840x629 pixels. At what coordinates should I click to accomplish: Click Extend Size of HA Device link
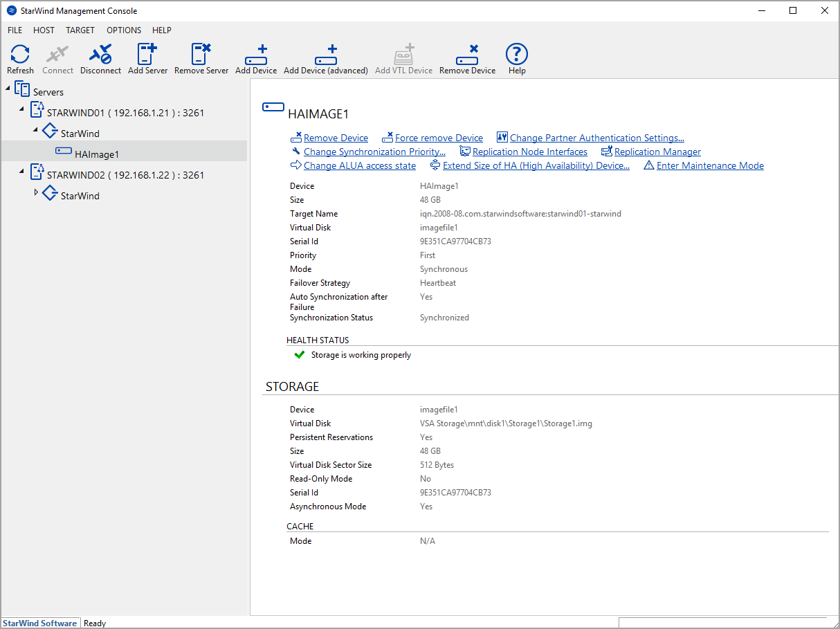[x=536, y=165]
